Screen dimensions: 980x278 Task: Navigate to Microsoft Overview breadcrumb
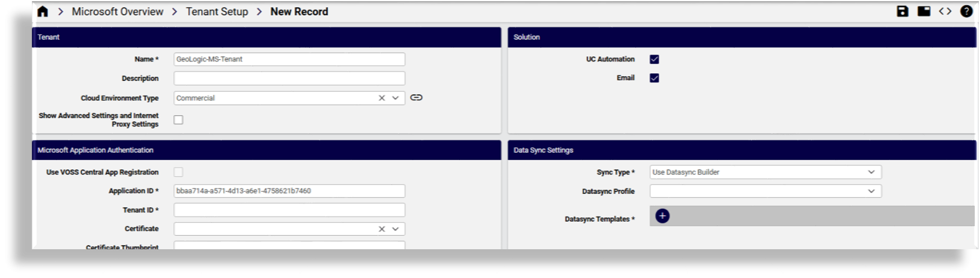[118, 12]
